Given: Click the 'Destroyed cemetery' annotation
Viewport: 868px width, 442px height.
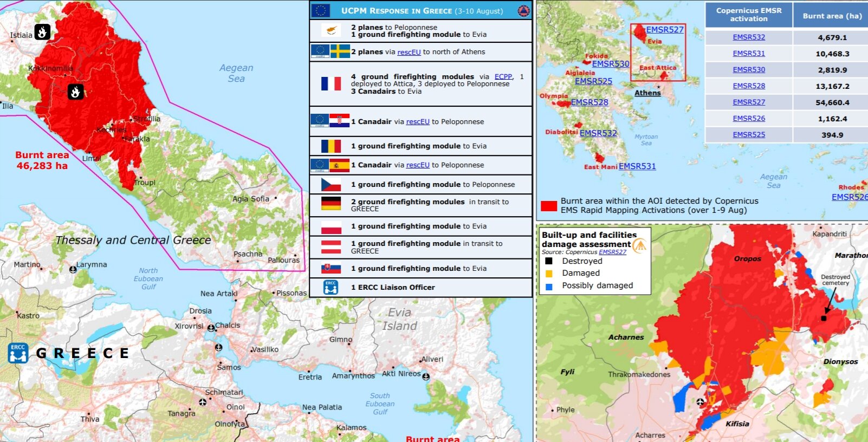Looking at the screenshot, I should coord(835,280).
